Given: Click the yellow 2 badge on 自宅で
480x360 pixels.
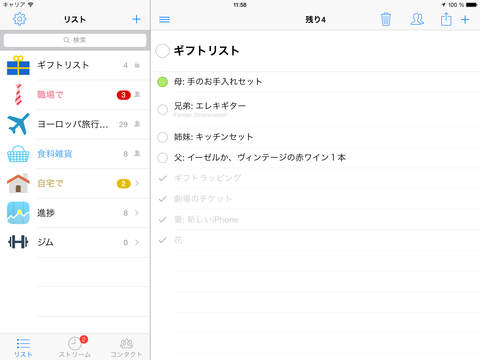Looking at the screenshot, I should 123,184.
